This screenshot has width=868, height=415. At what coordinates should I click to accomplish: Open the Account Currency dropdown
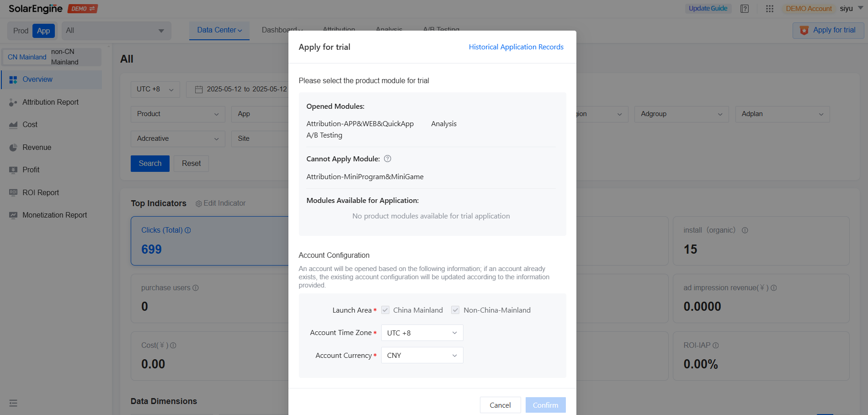point(422,356)
